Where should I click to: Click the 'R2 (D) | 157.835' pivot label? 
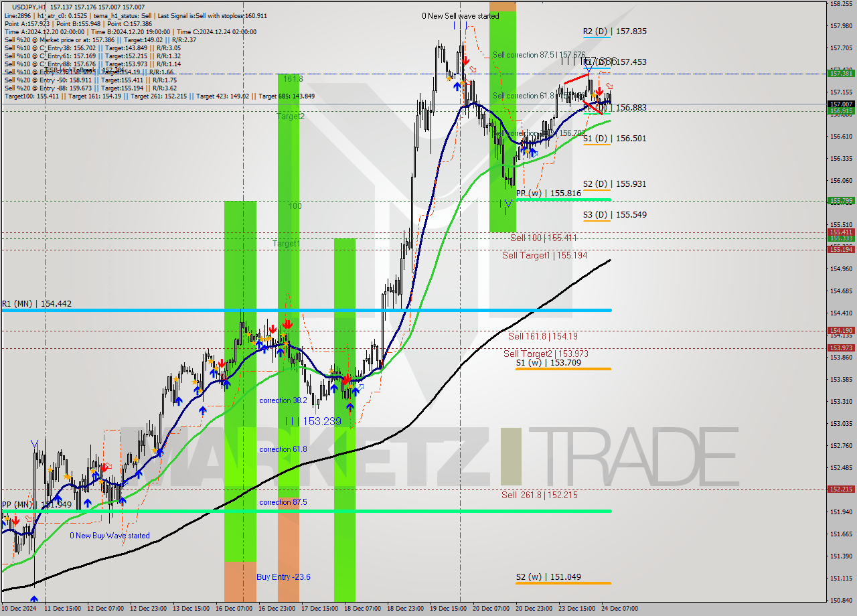click(614, 31)
